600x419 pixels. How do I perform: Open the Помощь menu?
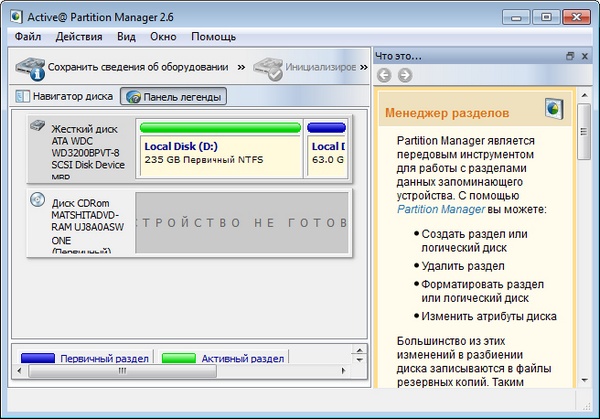[214, 37]
